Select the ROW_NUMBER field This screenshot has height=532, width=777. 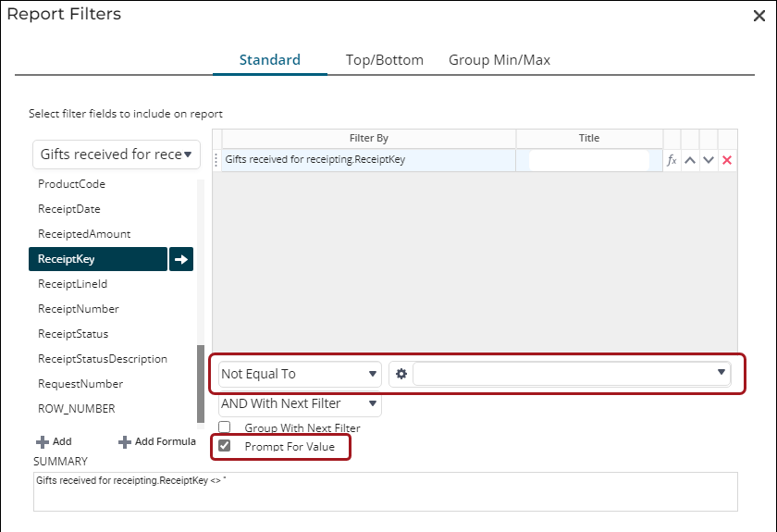76,409
